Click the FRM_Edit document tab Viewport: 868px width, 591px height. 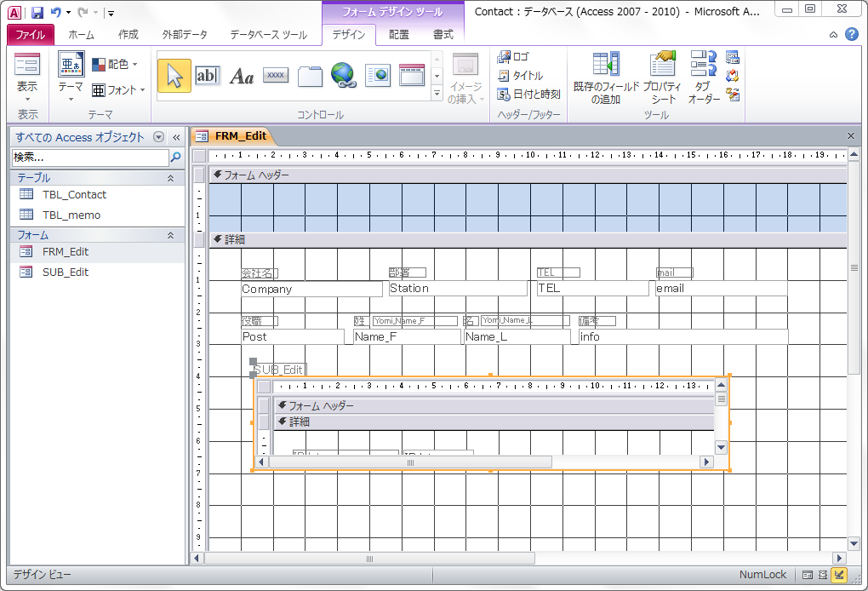click(x=232, y=135)
